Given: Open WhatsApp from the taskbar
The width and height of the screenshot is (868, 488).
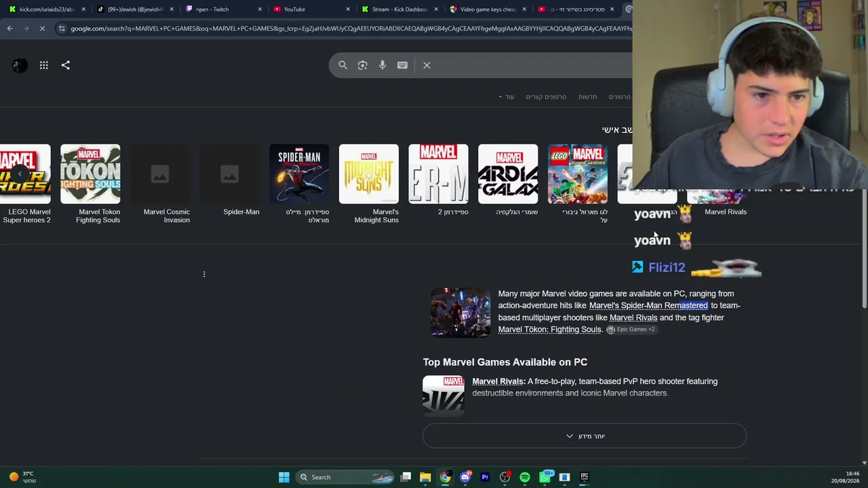Looking at the screenshot, I should [x=545, y=477].
